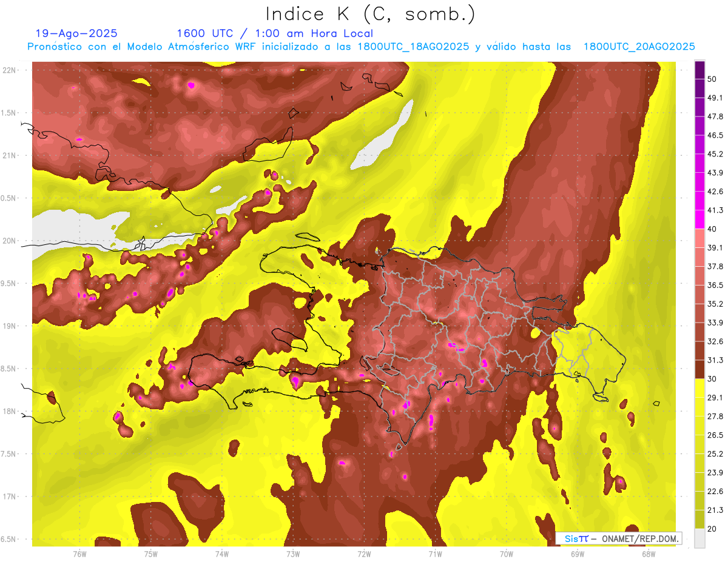Click the '1800UTC_18AGO2025' initialization time
This screenshot has height=562, width=728.
point(413,47)
